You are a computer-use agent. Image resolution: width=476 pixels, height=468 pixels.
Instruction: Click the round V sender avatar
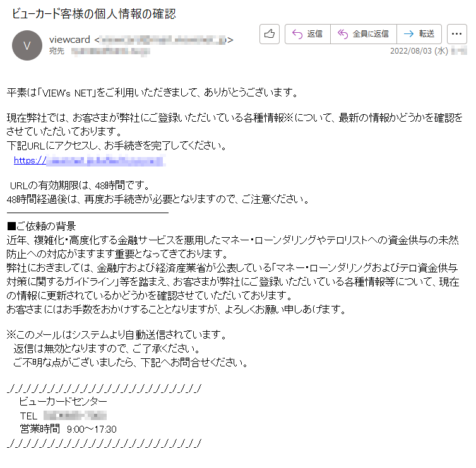coord(27,45)
